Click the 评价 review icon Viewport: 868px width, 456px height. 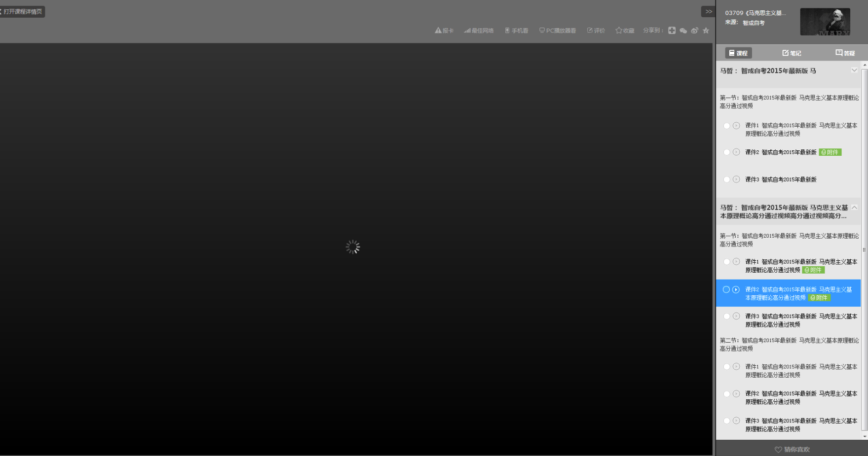[x=596, y=31]
